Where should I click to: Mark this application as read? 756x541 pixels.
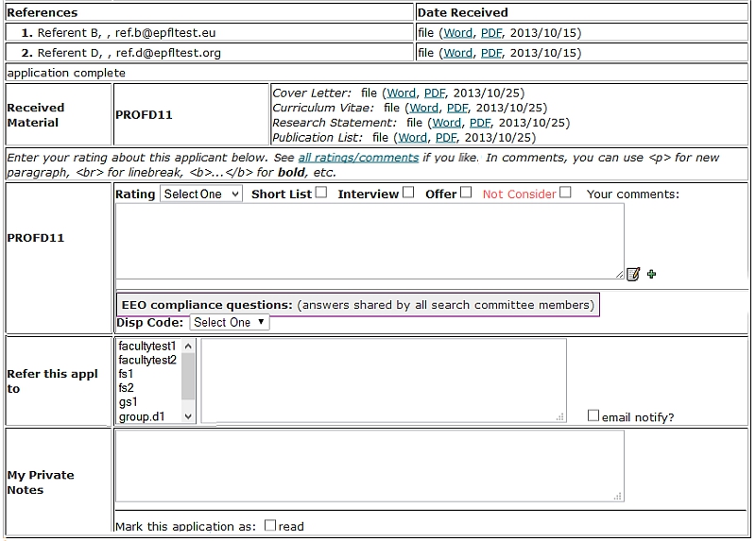(x=270, y=525)
